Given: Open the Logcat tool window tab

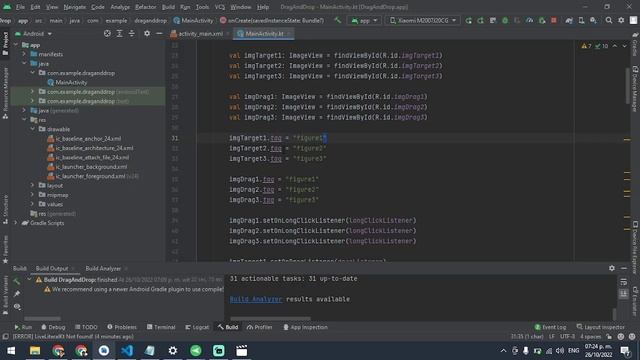Looking at the screenshot, I should (198, 327).
